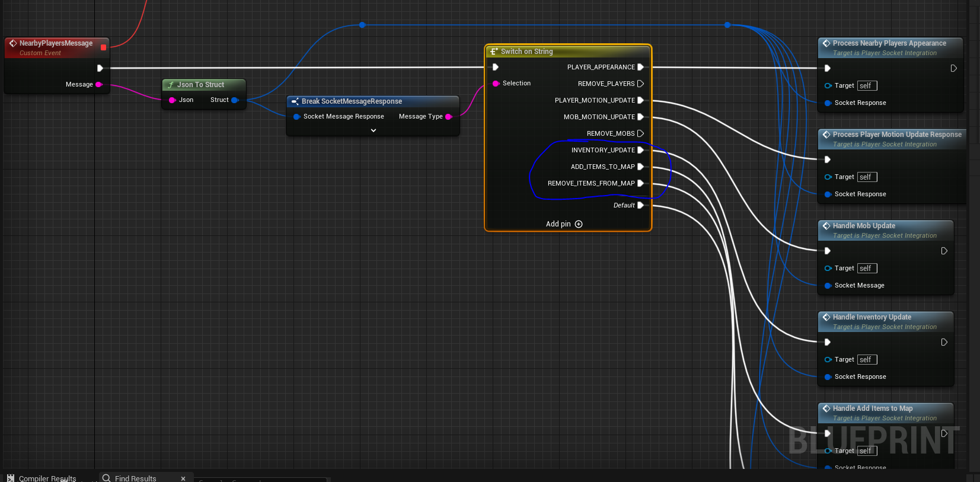Click Process Player Motion Update Response exec input

828,159
